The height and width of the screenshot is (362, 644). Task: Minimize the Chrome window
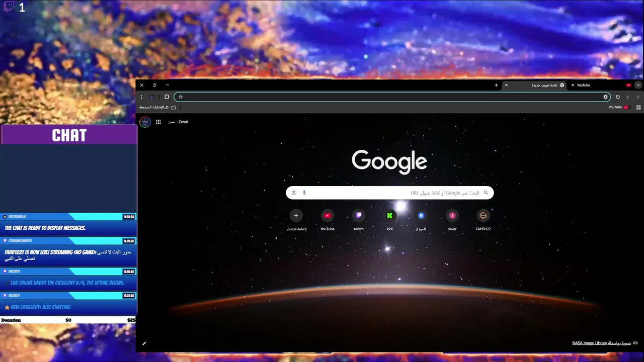[168, 85]
